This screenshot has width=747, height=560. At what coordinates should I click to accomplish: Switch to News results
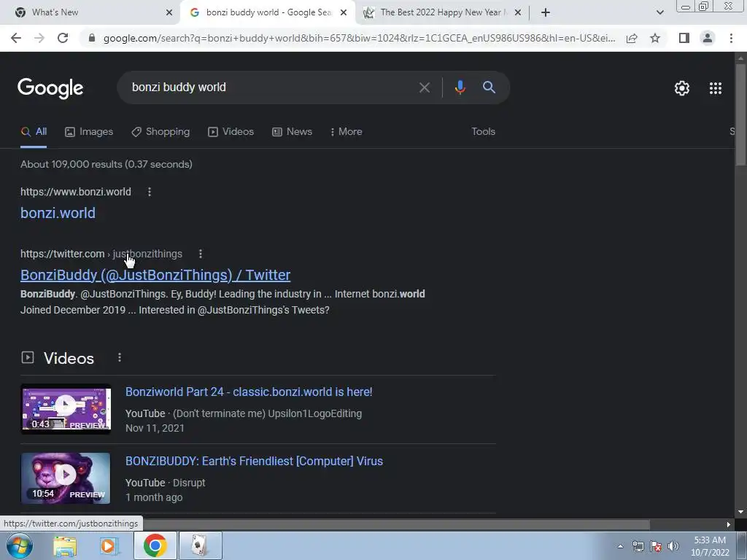[292, 132]
